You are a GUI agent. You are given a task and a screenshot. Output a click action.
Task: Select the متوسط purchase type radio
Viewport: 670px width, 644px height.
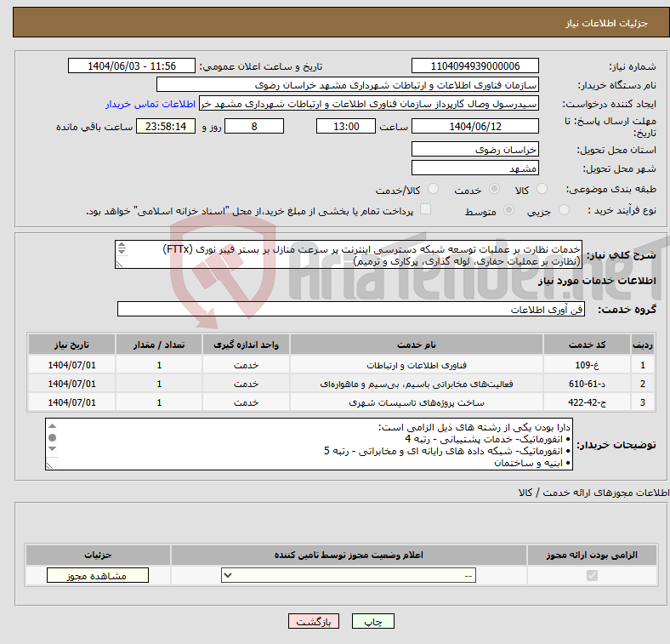509,210
